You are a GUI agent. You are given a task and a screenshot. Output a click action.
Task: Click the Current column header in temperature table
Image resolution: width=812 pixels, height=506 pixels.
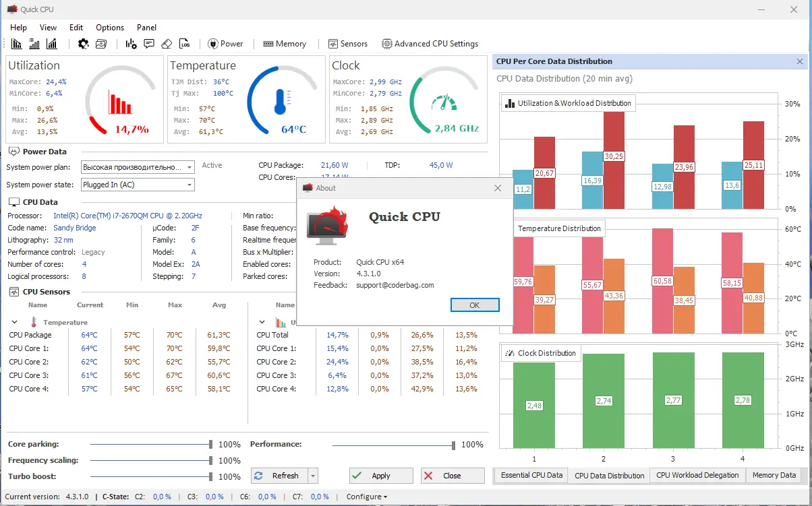[90, 305]
